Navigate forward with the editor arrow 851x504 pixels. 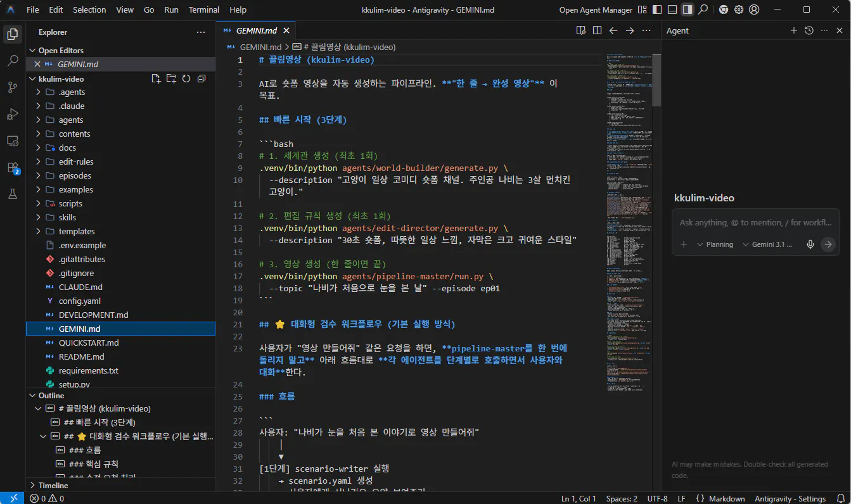(630, 30)
